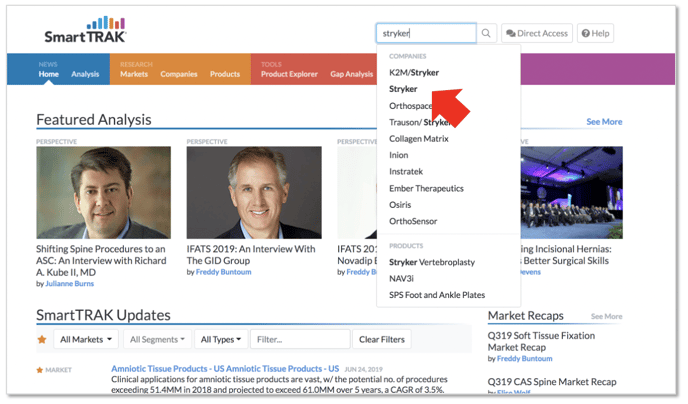Open Amniotic Tissue Products update link
Image resolution: width=688 pixels, height=404 pixels.
click(x=225, y=369)
